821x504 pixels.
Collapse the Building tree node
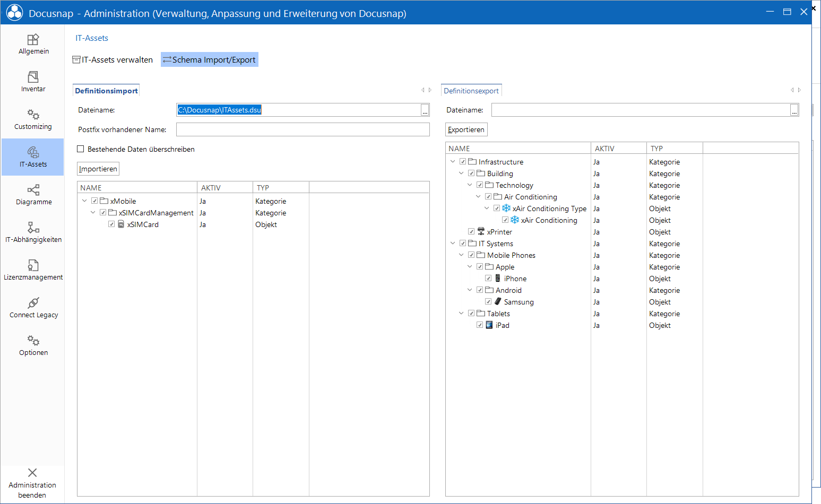point(461,173)
